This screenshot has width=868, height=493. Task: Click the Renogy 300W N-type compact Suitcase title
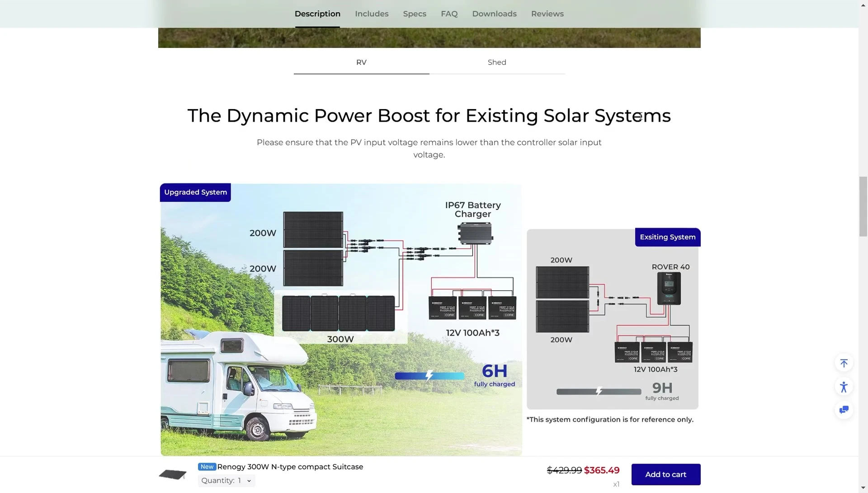[x=290, y=467]
